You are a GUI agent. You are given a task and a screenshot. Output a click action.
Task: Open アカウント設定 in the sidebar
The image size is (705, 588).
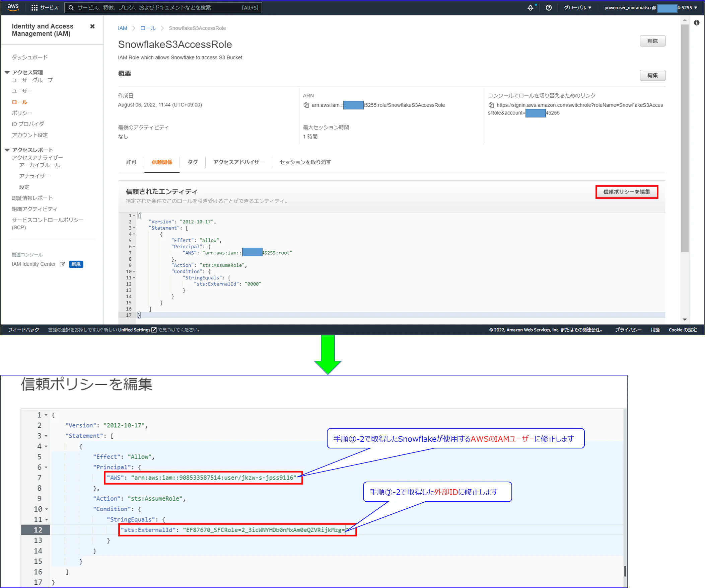[x=29, y=135]
